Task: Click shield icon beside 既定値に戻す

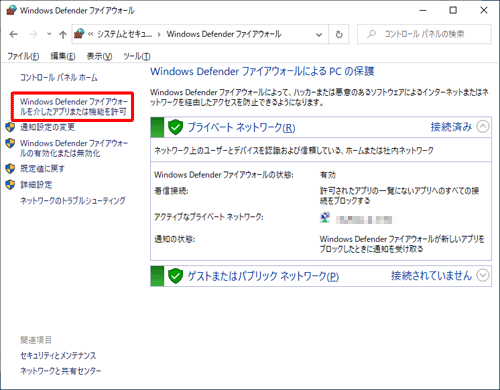Action: tap(10, 169)
